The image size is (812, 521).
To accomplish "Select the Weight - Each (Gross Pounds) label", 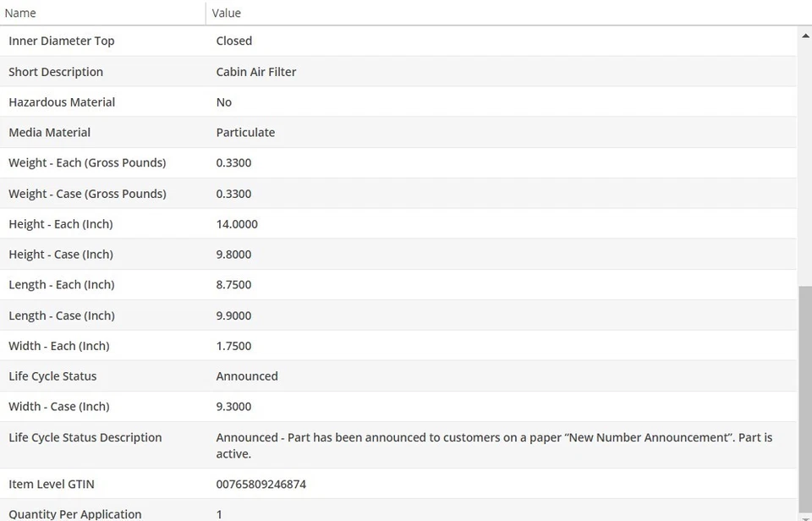I will (87, 163).
